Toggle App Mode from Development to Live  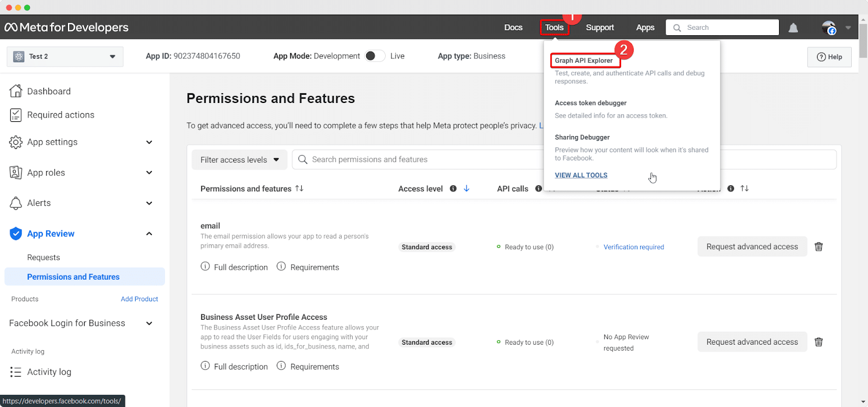[375, 56]
